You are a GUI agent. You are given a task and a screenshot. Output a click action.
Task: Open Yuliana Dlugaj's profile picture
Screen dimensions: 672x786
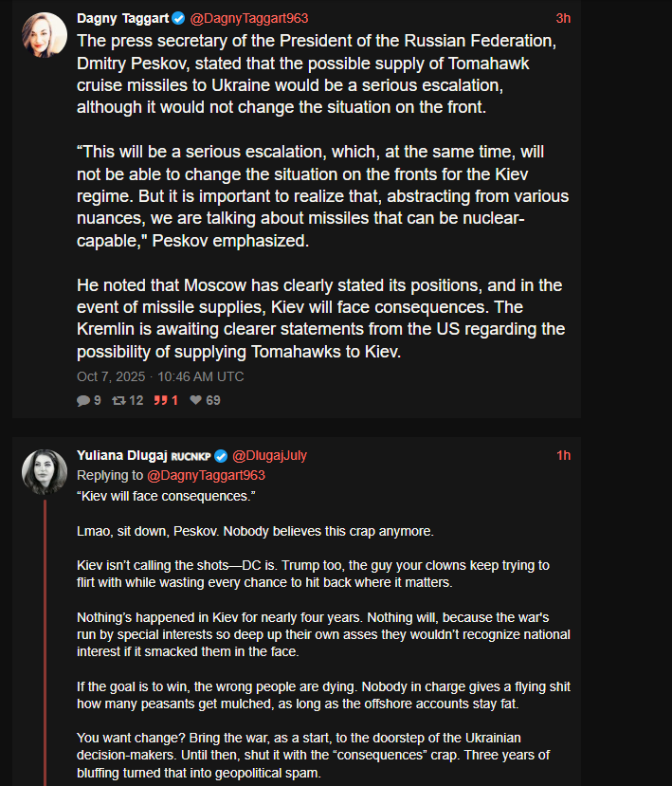[x=45, y=471]
